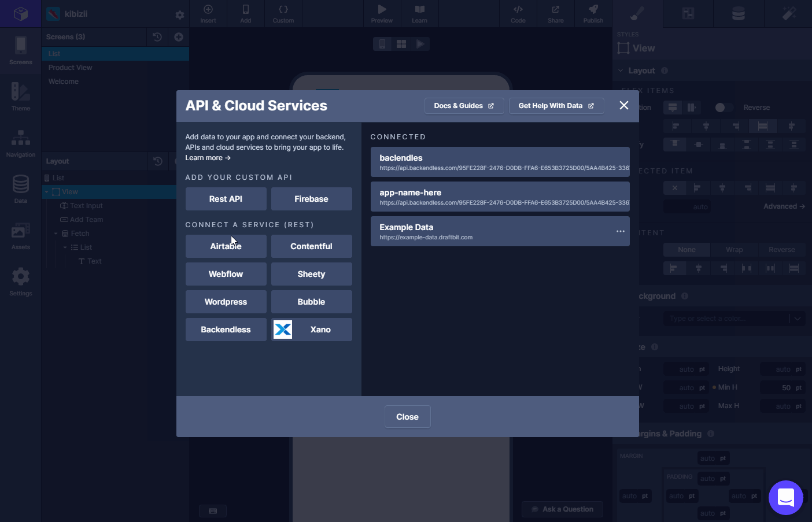Select the None wrap option
The image size is (812, 522).
click(x=686, y=250)
